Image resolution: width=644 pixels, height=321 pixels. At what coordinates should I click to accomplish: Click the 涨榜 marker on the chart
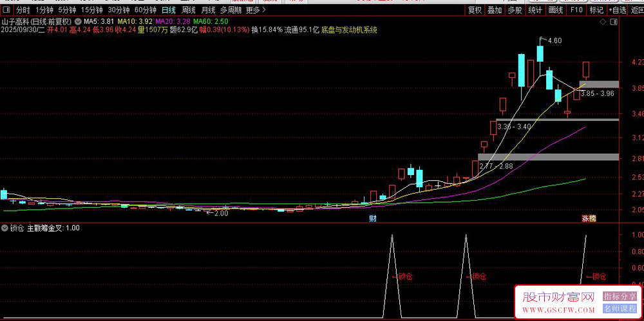point(588,219)
